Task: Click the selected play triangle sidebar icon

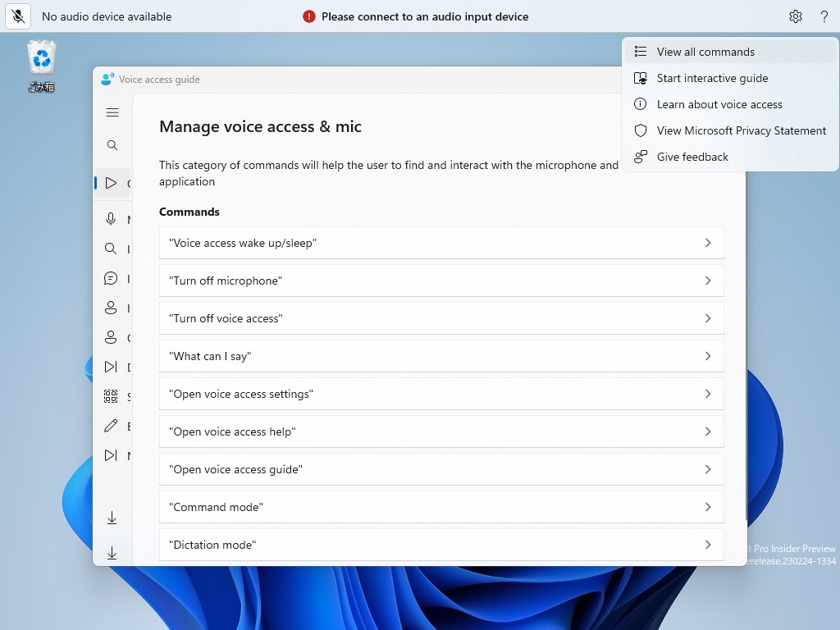Action: coord(111,184)
